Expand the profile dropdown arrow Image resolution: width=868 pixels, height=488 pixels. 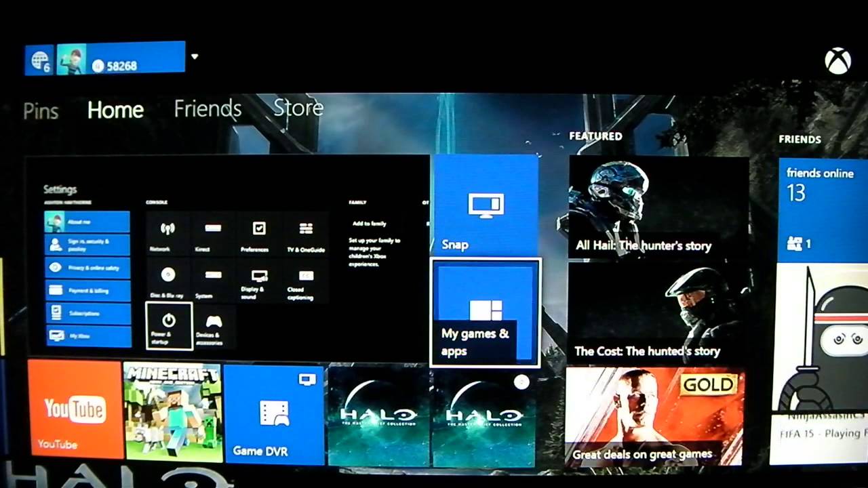195,57
